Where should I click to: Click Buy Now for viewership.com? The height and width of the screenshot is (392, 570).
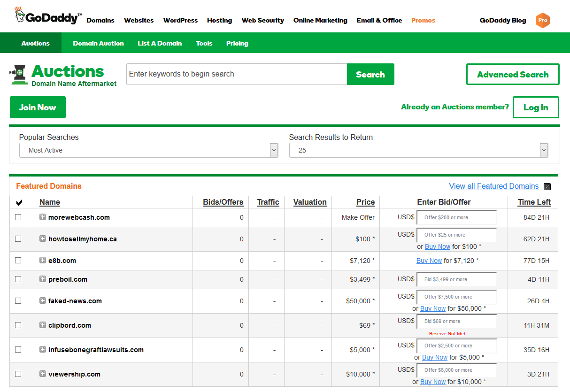coord(433,382)
